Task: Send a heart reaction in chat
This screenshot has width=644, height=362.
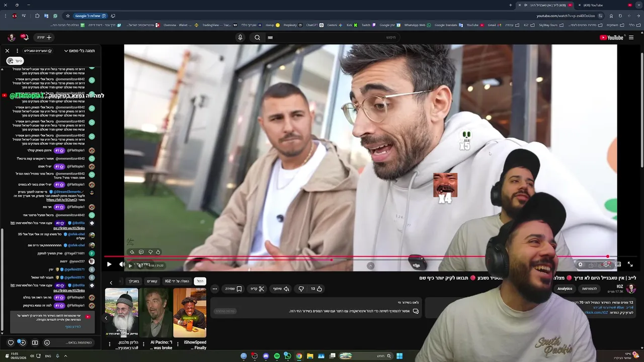Action: [11, 343]
